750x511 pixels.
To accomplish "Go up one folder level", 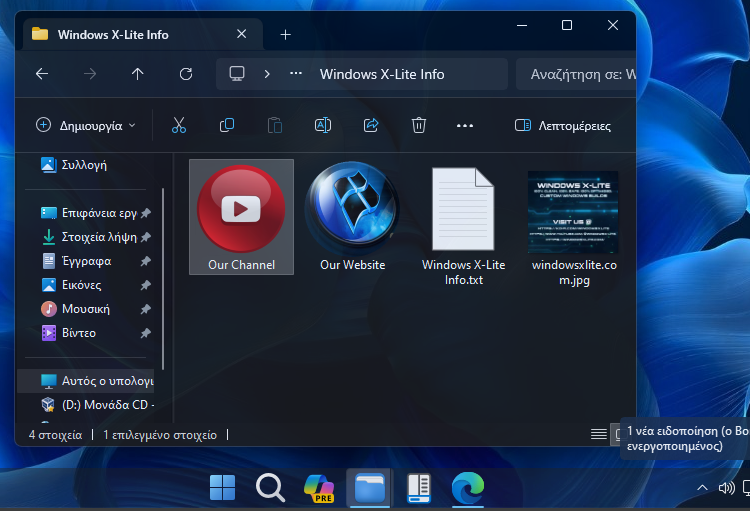I will (138, 74).
